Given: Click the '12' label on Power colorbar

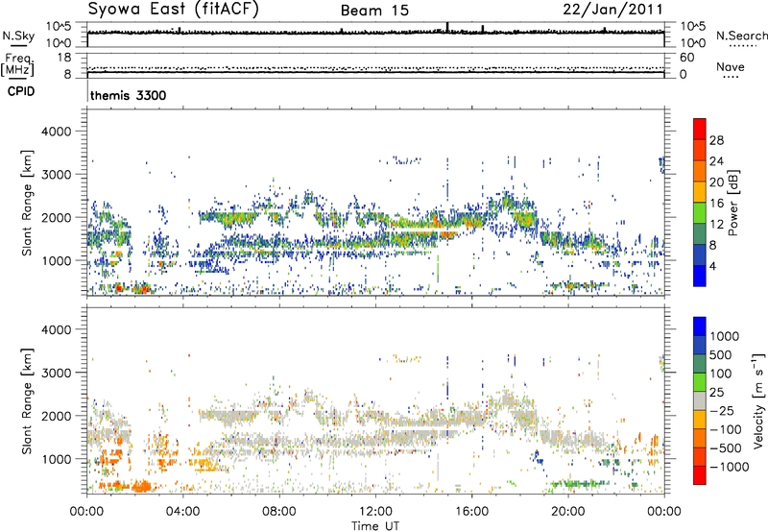Looking at the screenshot, I should [716, 225].
